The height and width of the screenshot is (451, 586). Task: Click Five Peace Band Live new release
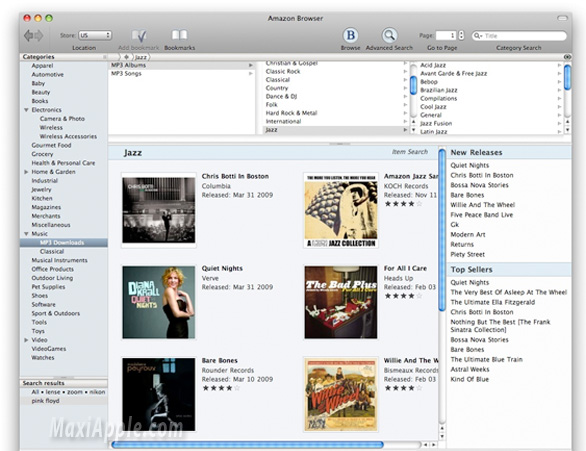482,215
